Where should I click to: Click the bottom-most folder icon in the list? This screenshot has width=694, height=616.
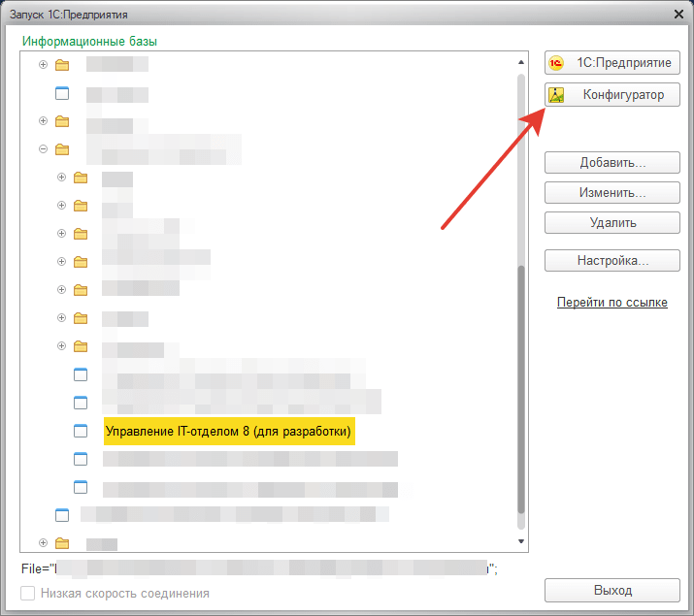click(63, 543)
